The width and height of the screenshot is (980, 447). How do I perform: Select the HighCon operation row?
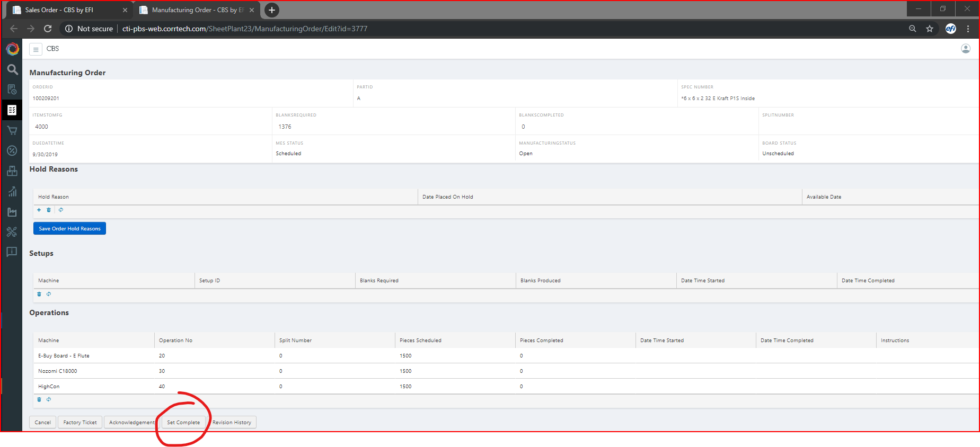[x=506, y=386]
